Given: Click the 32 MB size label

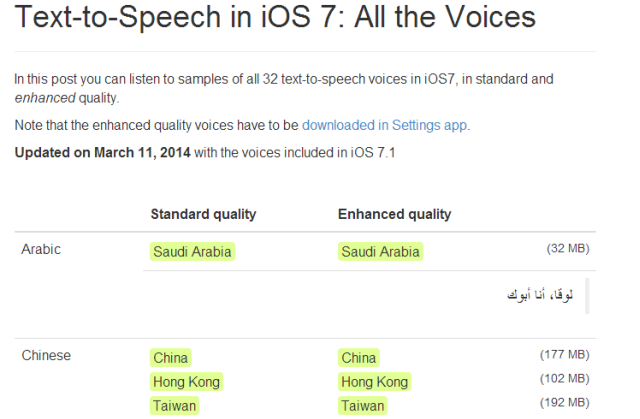Looking at the screenshot, I should (568, 248).
